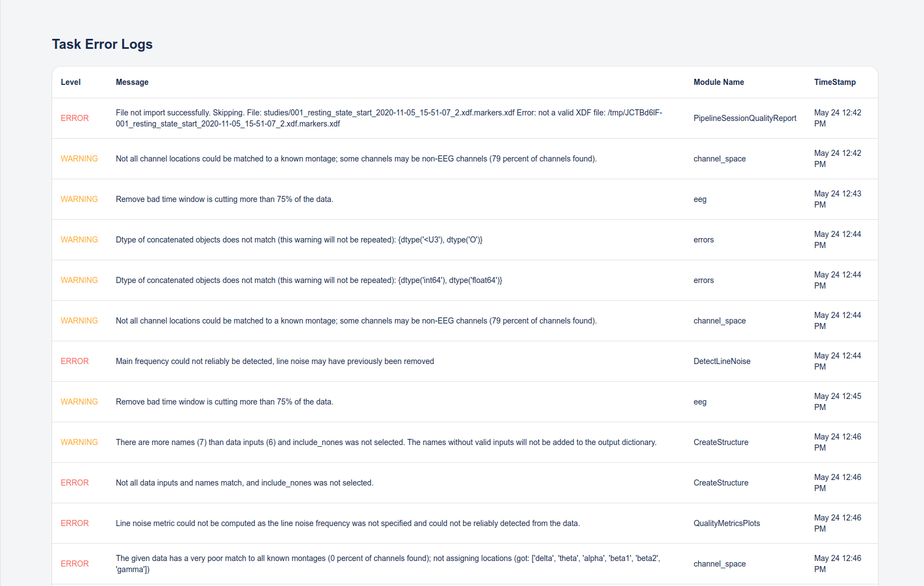This screenshot has width=924, height=586.
Task: Click WARNING level of the int64 Dtype row
Action: (79, 280)
